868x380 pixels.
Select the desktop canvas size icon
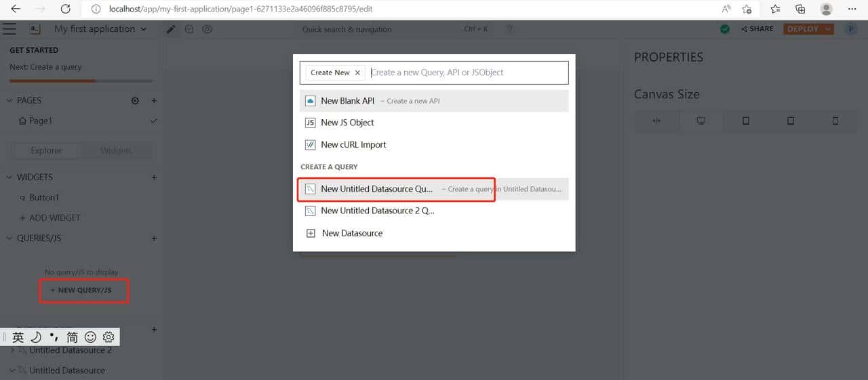(701, 121)
